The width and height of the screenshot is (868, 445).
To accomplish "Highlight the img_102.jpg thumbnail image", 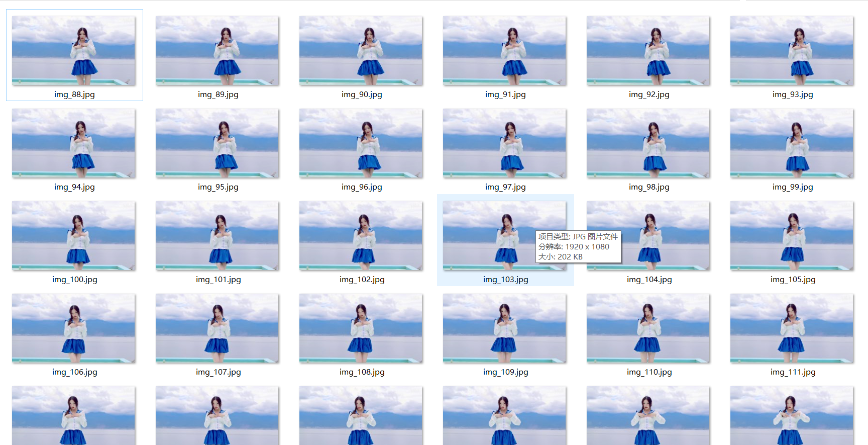I will pos(361,235).
